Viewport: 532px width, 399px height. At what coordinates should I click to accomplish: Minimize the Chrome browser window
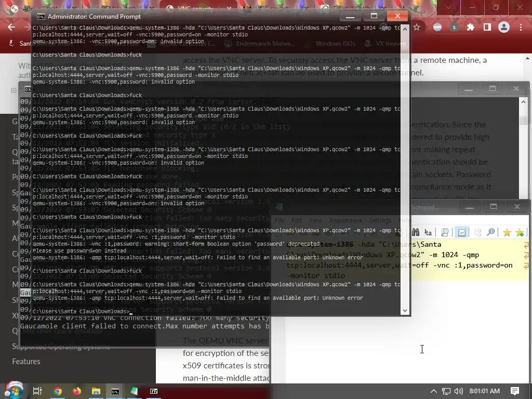click(472, 7)
